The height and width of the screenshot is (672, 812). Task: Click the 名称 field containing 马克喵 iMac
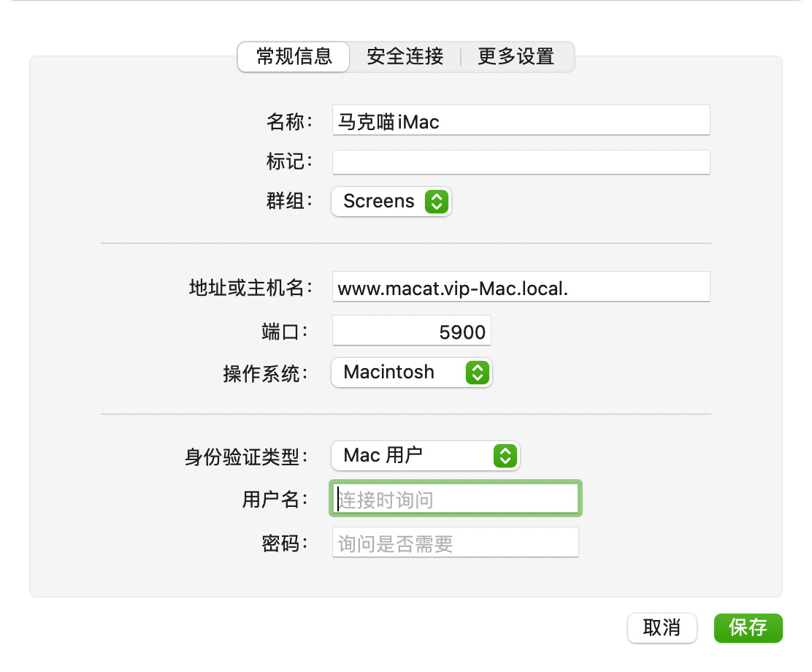[521, 121]
